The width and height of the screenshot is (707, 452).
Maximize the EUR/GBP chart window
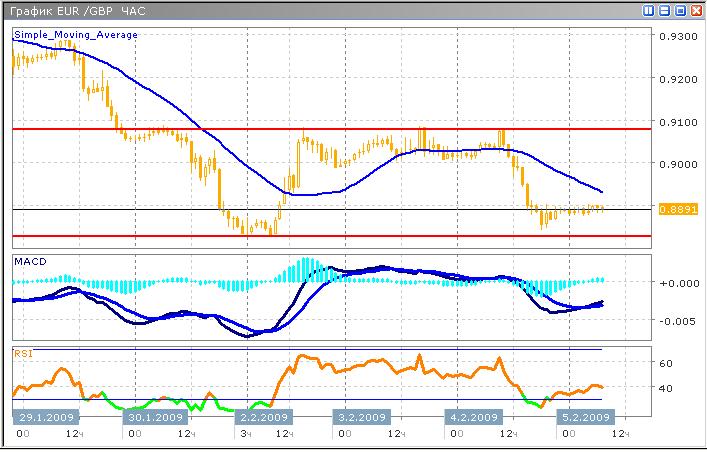[679, 10]
